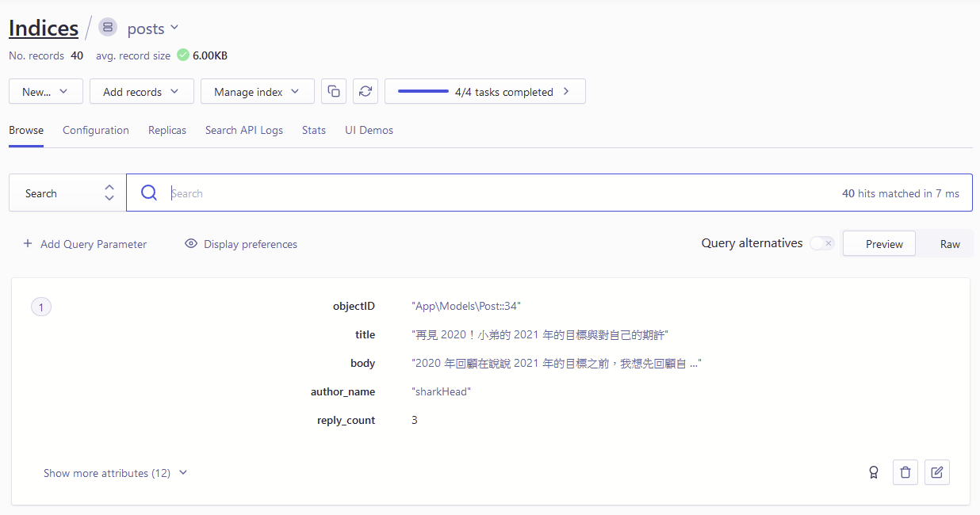Click the objectID attribute label
The height and width of the screenshot is (515, 980).
point(354,307)
